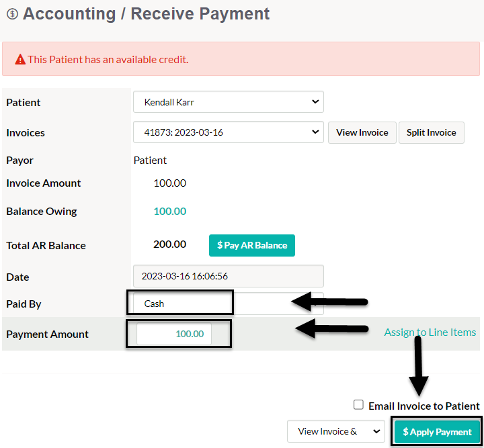Click the Balance Owing 100.00 amount

pos(170,211)
